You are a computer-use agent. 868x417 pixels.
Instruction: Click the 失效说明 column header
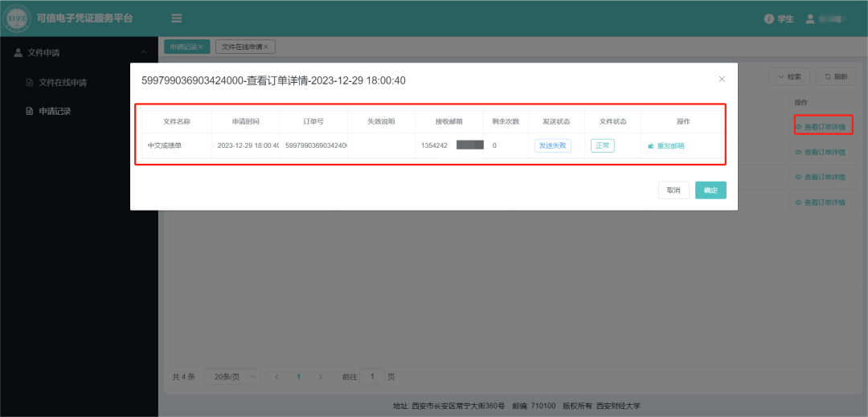click(x=382, y=121)
